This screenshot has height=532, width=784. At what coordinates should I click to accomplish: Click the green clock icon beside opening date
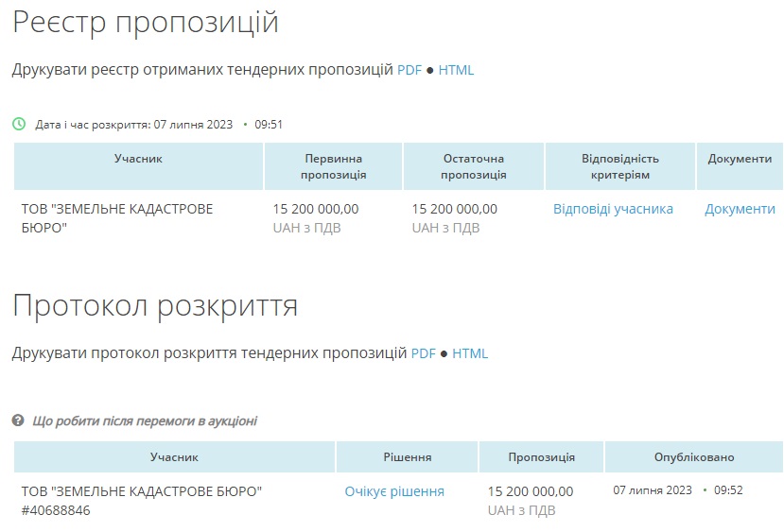coord(19,124)
